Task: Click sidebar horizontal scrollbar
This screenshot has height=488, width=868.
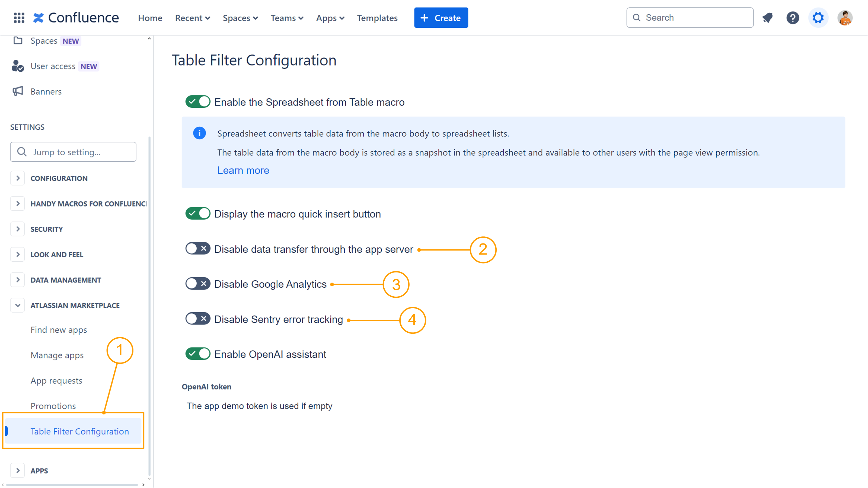Action: [72, 485]
